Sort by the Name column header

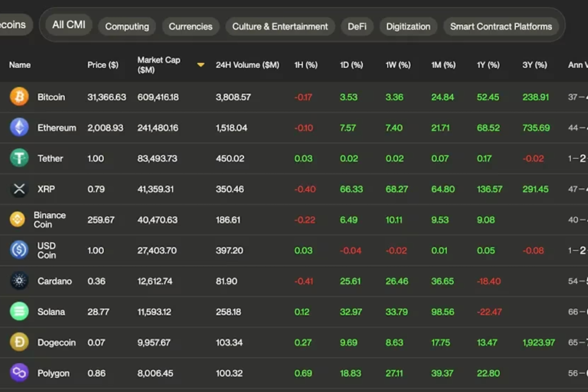(20, 65)
